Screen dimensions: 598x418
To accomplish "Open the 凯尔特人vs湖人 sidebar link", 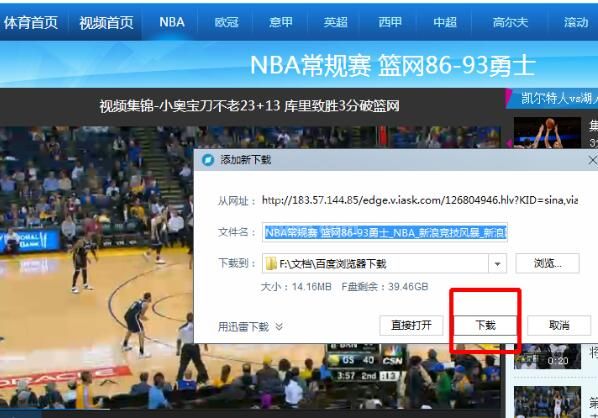I will pos(559,98).
